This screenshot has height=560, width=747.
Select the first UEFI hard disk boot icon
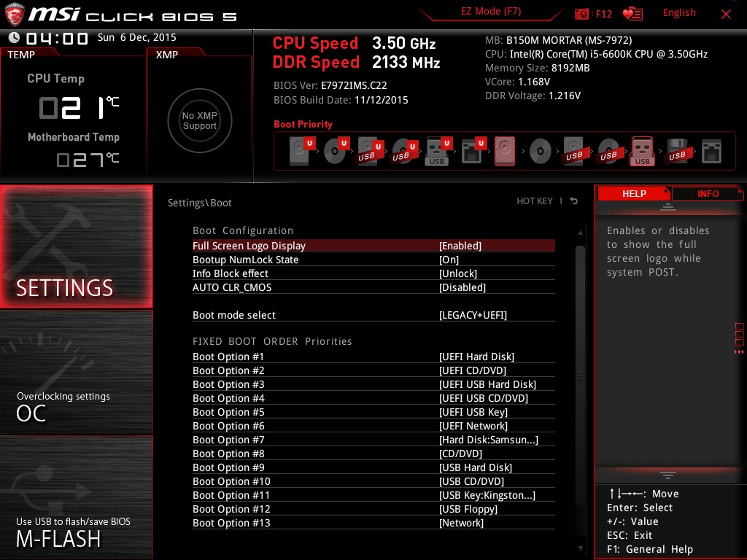tap(299, 152)
